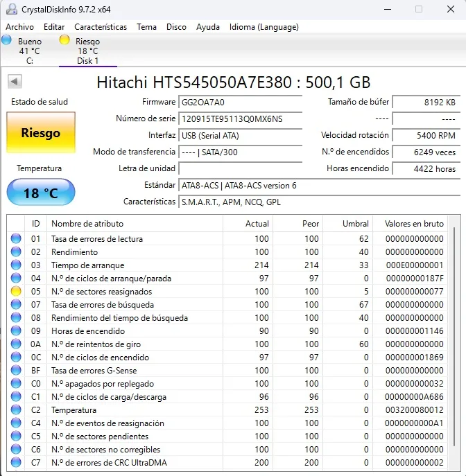Click status icon for Temperatura row C2
Image resolution: width=466 pixels, height=476 pixels.
click(x=16, y=409)
